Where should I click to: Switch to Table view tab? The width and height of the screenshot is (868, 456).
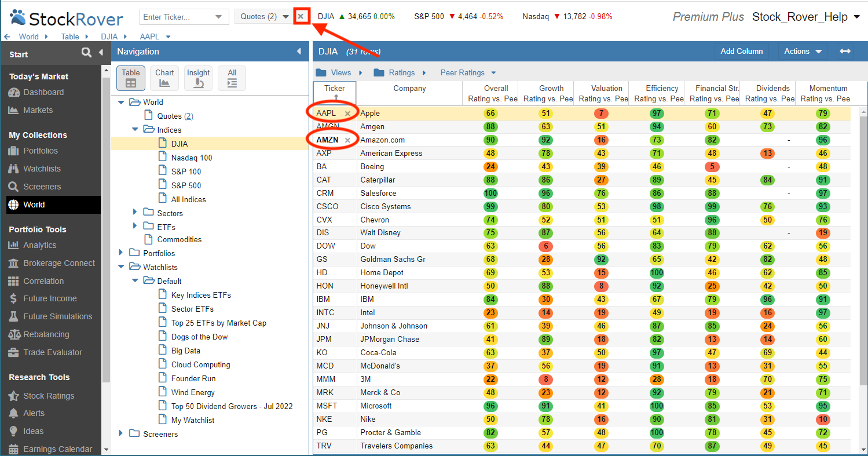tap(131, 78)
